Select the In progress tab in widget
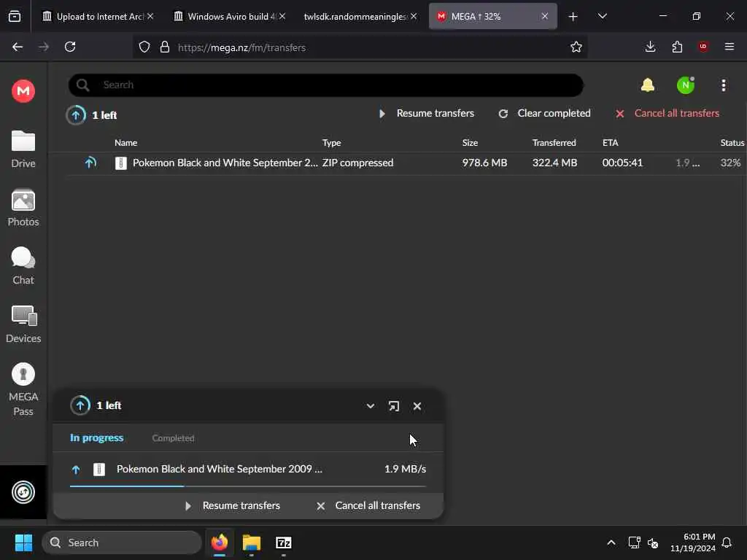 97,437
